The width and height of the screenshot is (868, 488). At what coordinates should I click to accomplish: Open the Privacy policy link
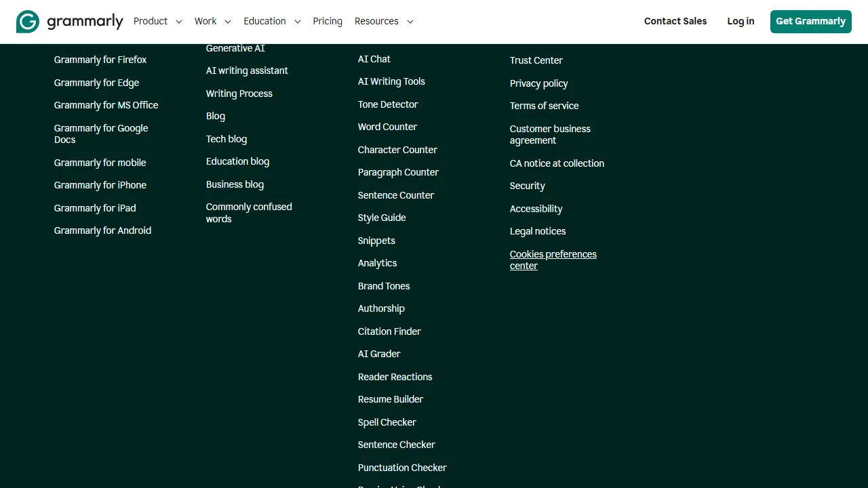tap(538, 83)
